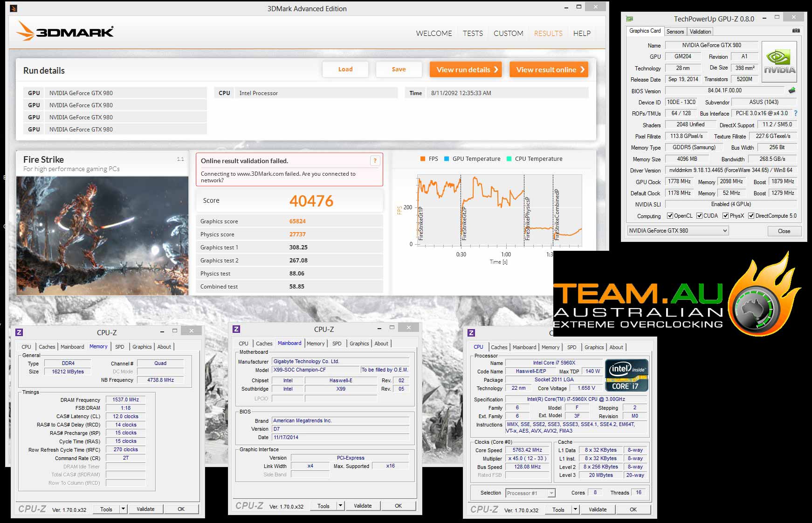Switch to the Sensors tab in GPU-Z
812x523 pixels.
(675, 32)
